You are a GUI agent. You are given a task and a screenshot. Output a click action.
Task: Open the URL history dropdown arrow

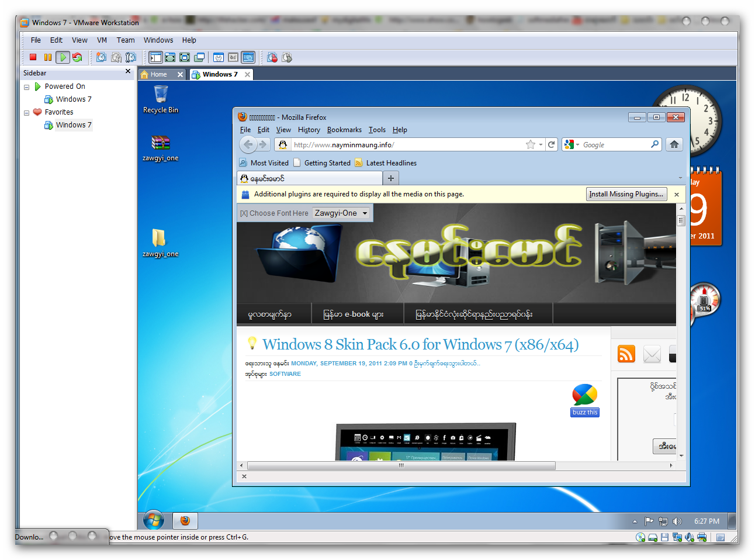(x=541, y=144)
